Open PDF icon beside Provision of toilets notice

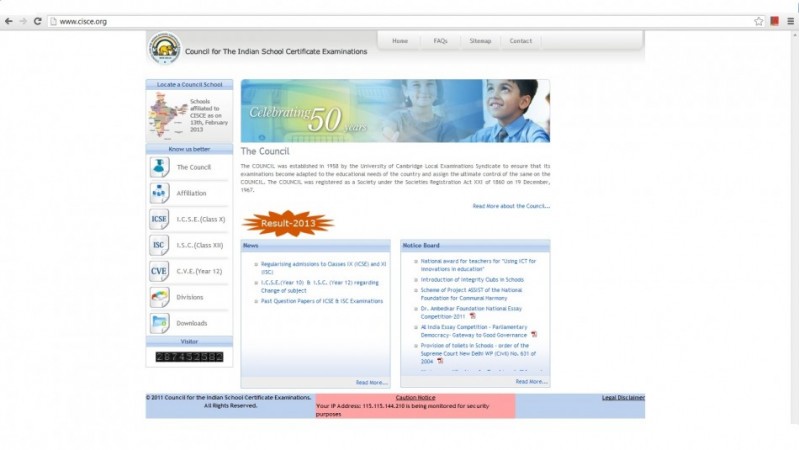pos(440,361)
